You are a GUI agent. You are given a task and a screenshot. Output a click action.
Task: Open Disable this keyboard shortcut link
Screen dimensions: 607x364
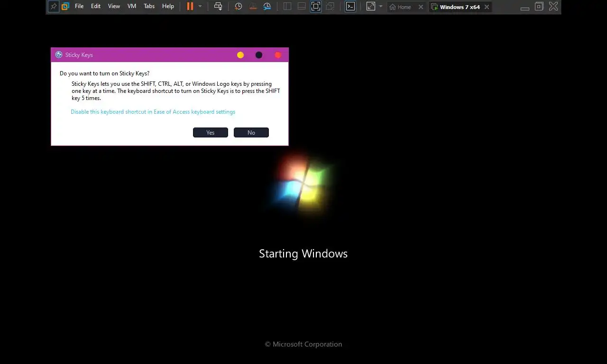[153, 112]
